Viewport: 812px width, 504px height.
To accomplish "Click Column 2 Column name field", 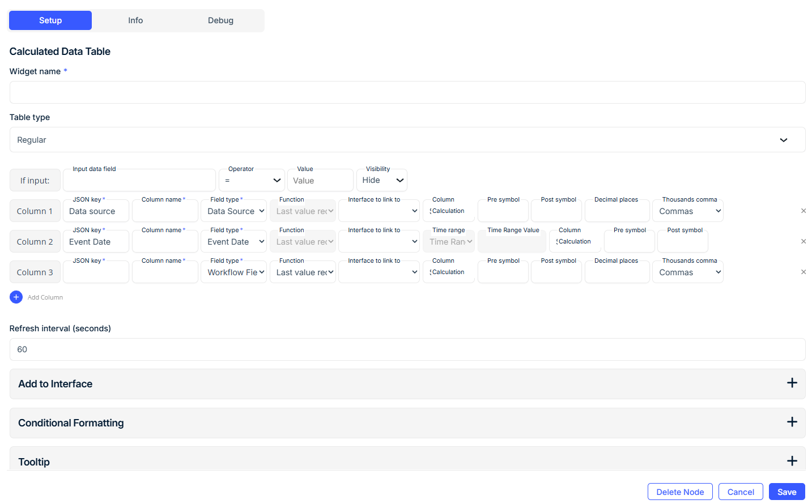I will [165, 241].
